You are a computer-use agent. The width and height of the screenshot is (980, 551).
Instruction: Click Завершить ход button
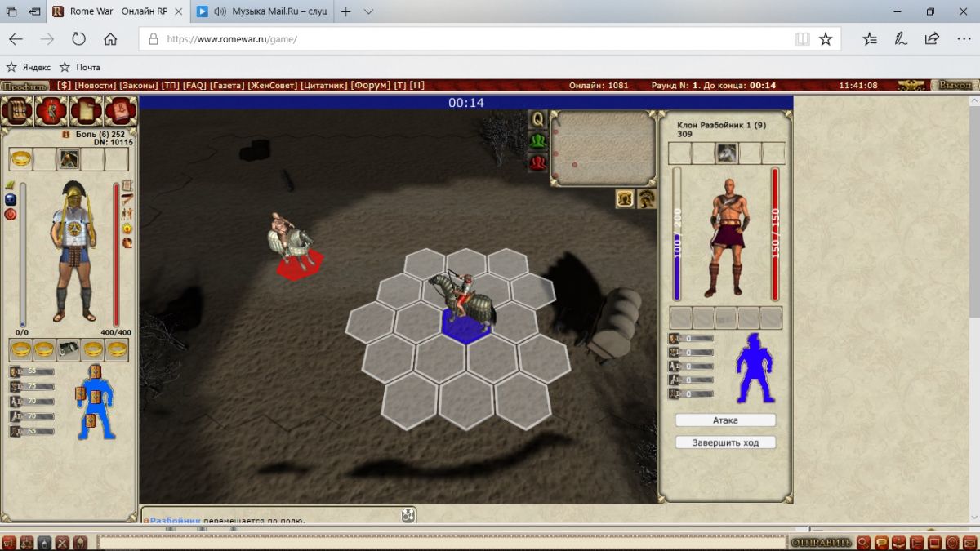click(725, 442)
